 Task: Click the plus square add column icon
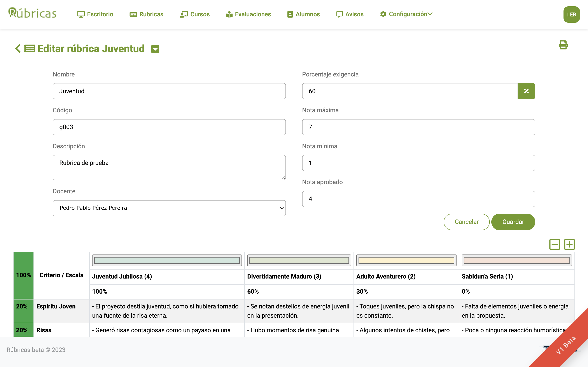pyautogui.click(x=569, y=244)
